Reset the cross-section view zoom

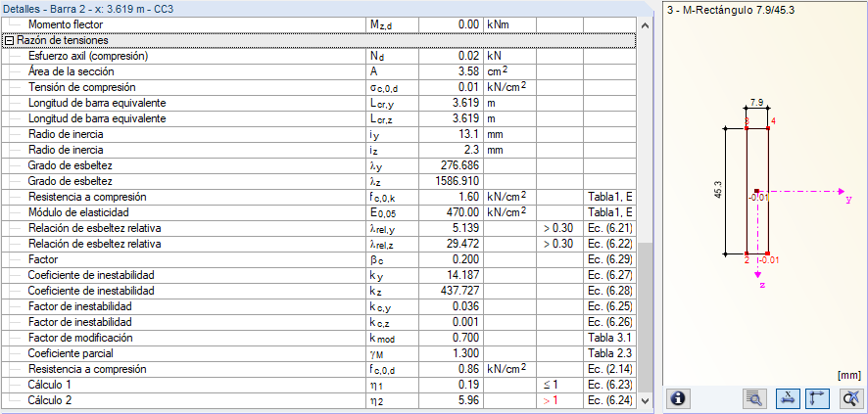[x=849, y=397]
